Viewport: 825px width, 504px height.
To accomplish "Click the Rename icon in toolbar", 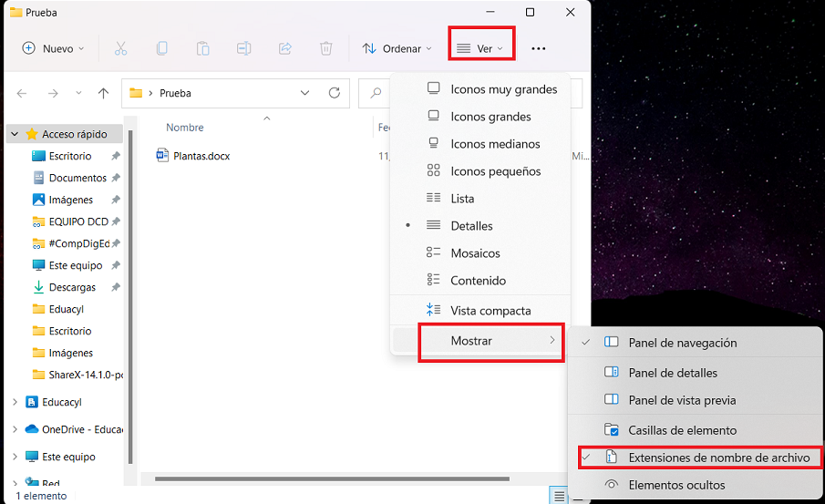I will (243, 48).
